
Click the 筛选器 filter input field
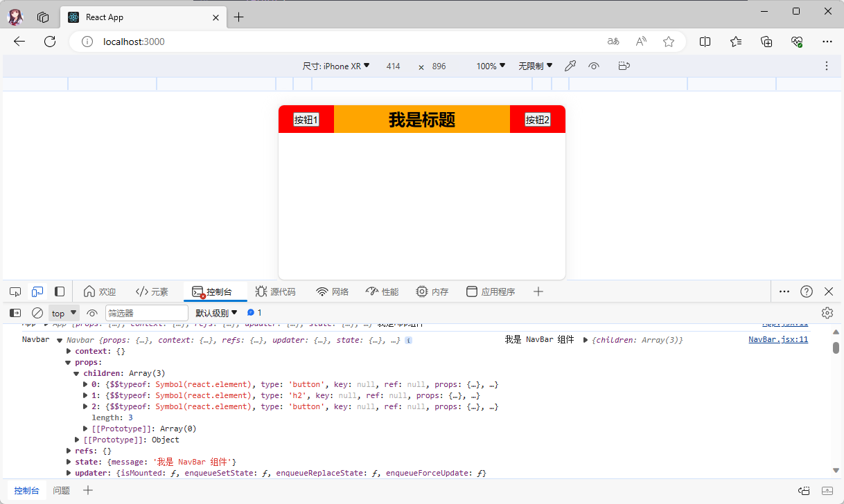coord(146,313)
